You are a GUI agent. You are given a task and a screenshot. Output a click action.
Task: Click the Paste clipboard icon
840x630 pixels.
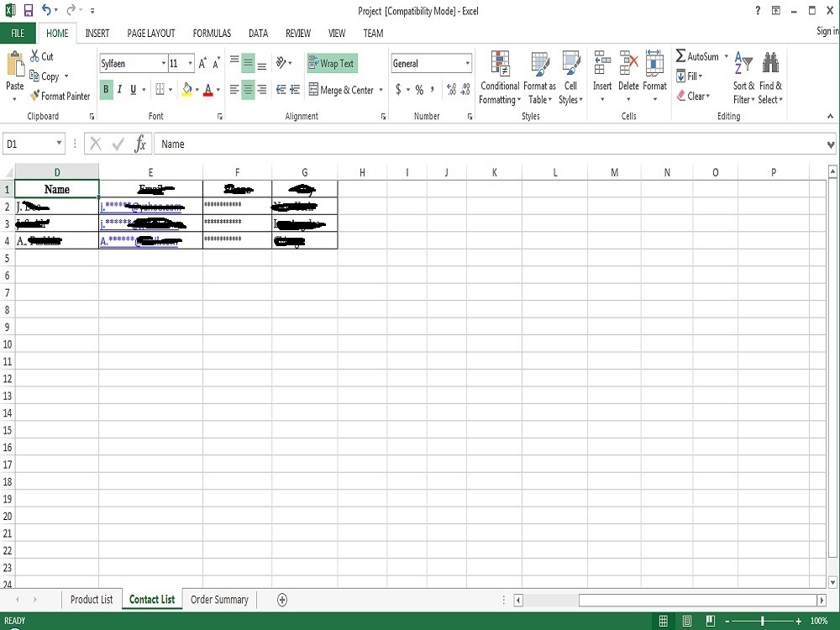(x=15, y=66)
